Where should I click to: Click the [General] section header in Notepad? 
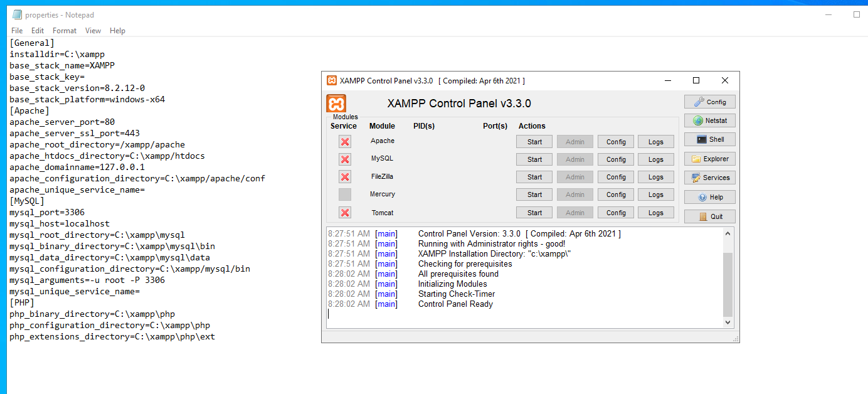pos(32,43)
